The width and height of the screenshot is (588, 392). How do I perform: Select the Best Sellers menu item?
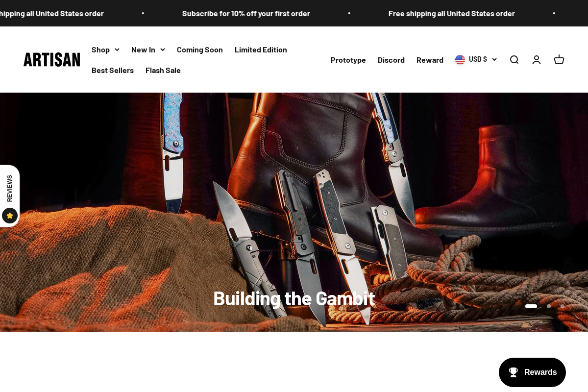[113, 70]
